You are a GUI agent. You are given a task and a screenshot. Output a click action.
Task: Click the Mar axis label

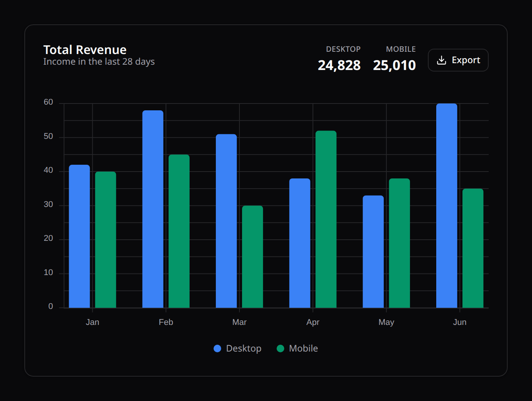click(x=239, y=322)
